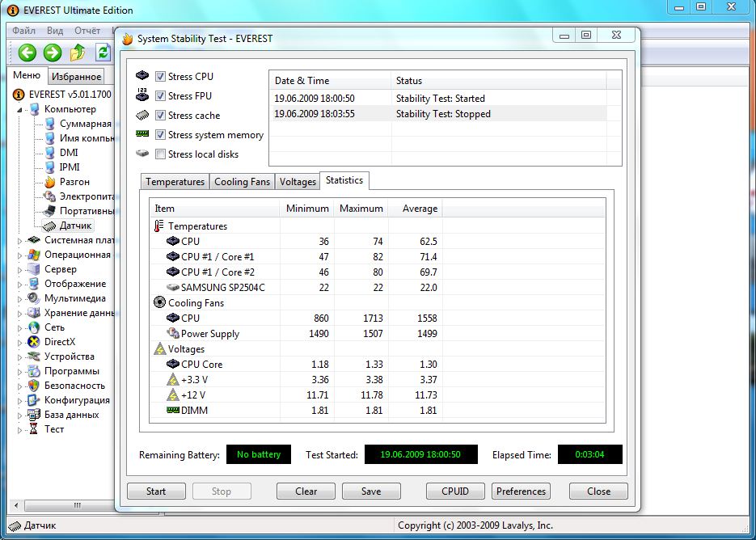Expand the Отображение tree node
The height and width of the screenshot is (540, 756).
pyautogui.click(x=19, y=285)
